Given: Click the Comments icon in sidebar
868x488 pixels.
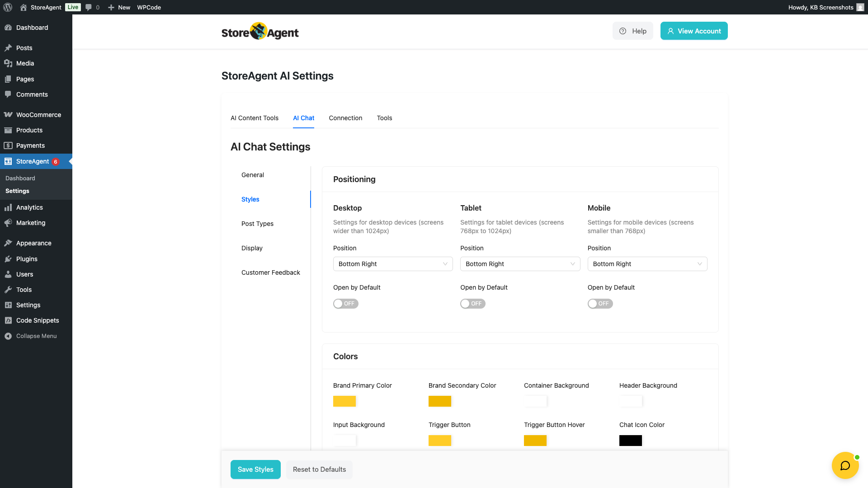Looking at the screenshot, I should pos(8,94).
